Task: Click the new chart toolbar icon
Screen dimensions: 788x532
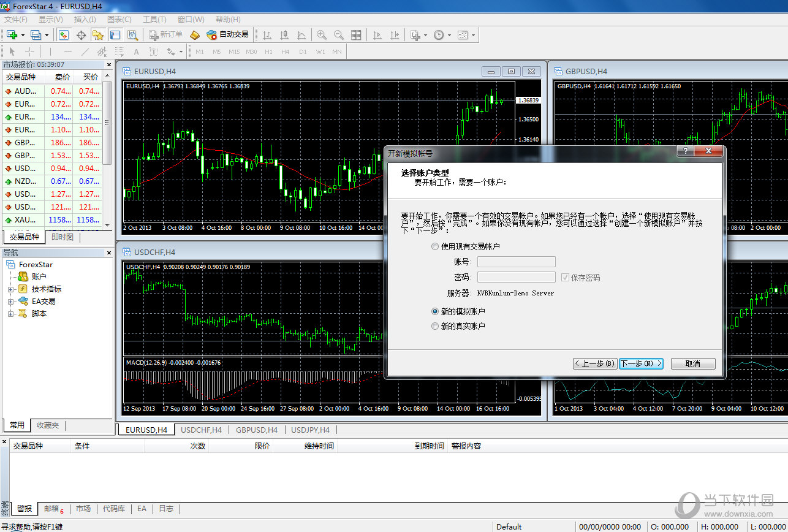Action: [12, 35]
